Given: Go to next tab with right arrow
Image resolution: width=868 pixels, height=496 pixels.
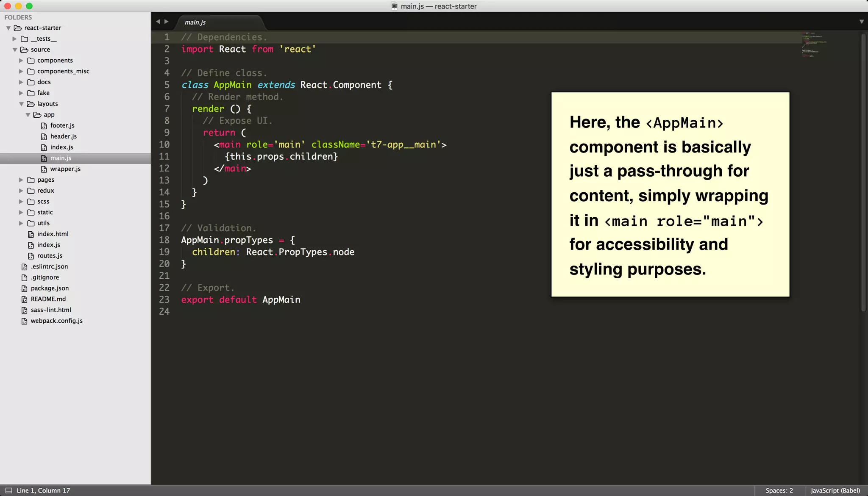Looking at the screenshot, I should pos(167,22).
